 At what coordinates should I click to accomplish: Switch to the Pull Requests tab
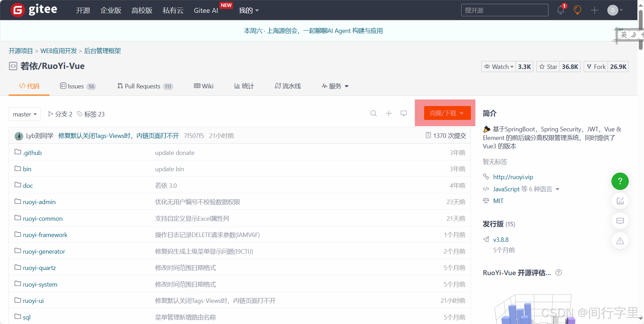145,86
